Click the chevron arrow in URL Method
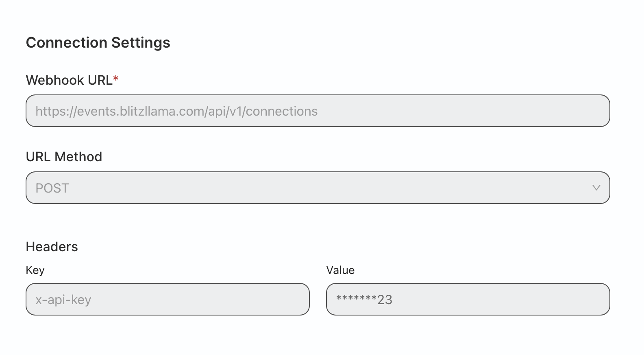Screen dimensions: 644x355 [596, 188]
